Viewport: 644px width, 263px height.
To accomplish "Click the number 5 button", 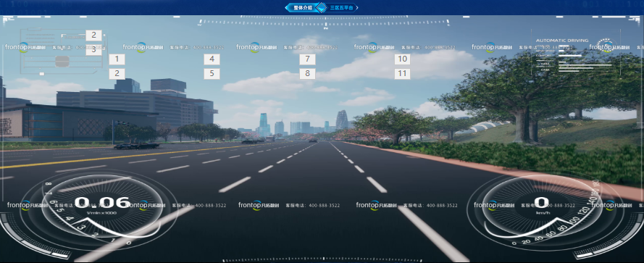I will 212,74.
